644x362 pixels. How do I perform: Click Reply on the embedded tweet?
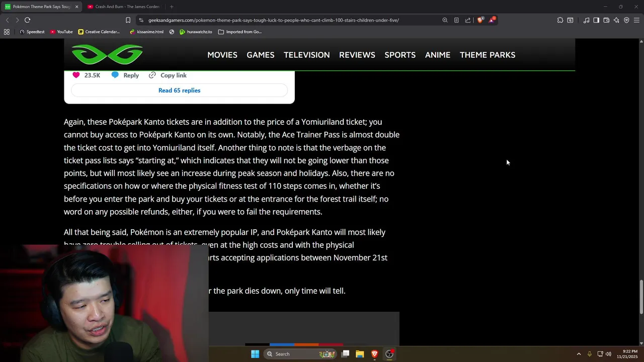(x=125, y=75)
